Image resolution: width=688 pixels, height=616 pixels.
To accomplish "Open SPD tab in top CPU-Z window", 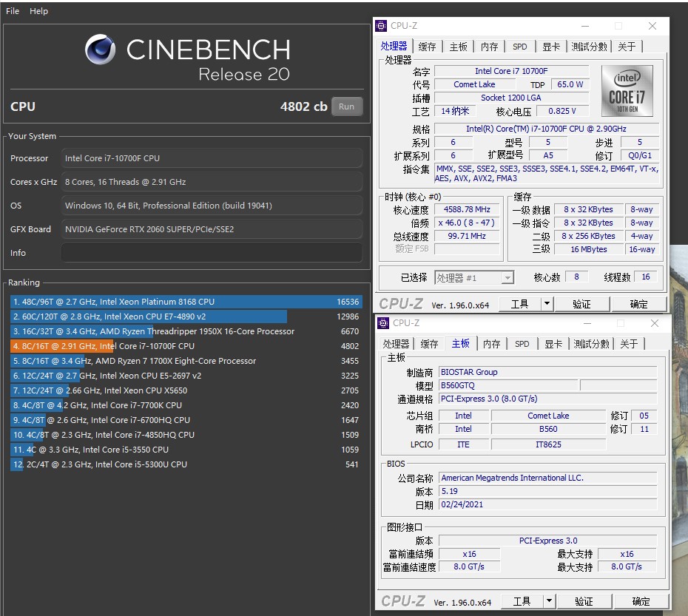I will [520, 47].
